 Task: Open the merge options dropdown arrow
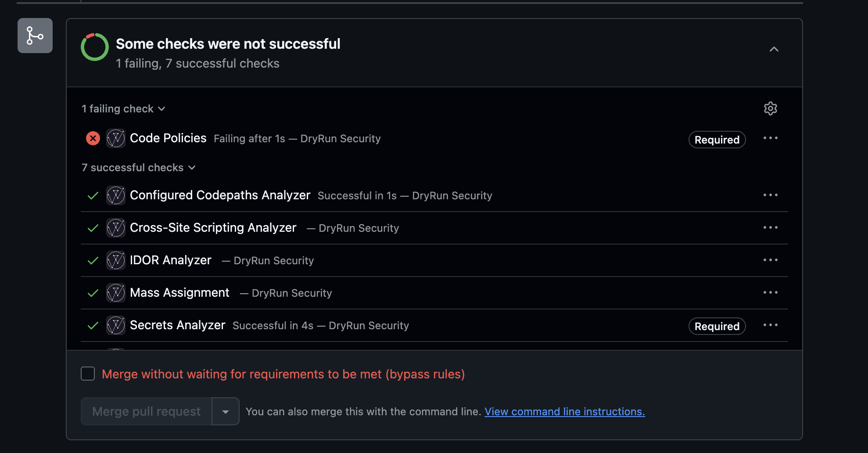(x=225, y=411)
